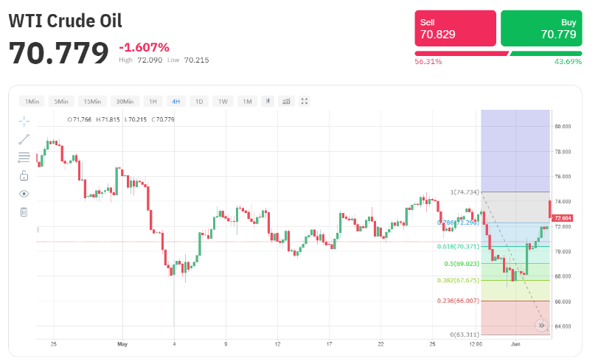The width and height of the screenshot is (598, 364).
Task: Toggle drawings visibility with the eye icon
Action: pos(24,194)
